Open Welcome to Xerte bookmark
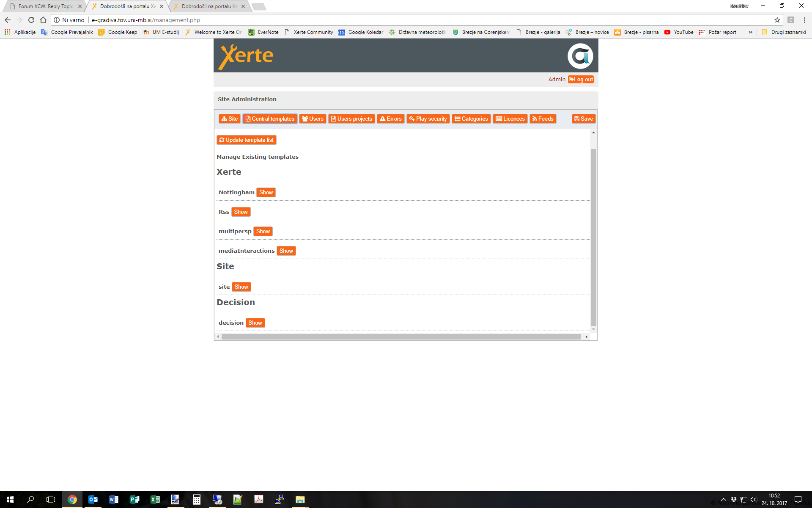The height and width of the screenshot is (508, 812). pos(213,32)
